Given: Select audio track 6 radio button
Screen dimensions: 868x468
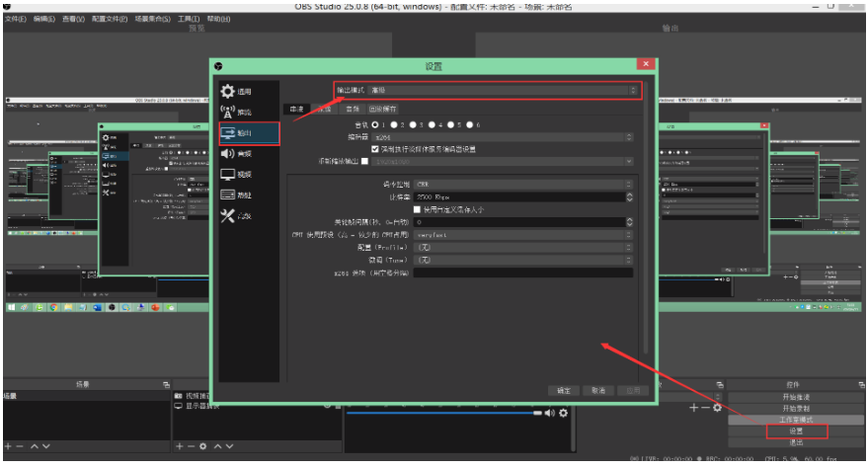Looking at the screenshot, I should click(x=469, y=125).
